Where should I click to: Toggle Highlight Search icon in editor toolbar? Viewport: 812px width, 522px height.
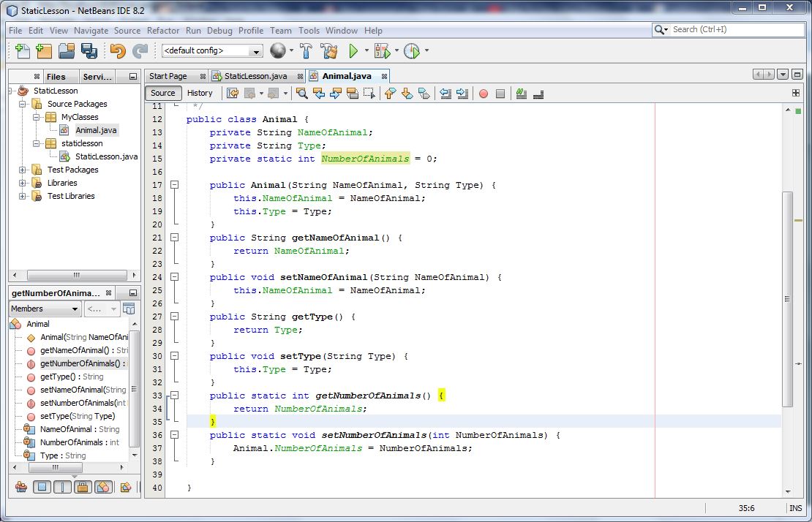353,93
